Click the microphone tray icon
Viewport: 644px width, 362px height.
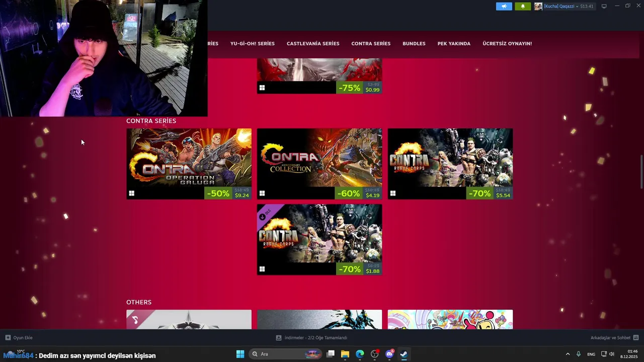pyautogui.click(x=579, y=354)
